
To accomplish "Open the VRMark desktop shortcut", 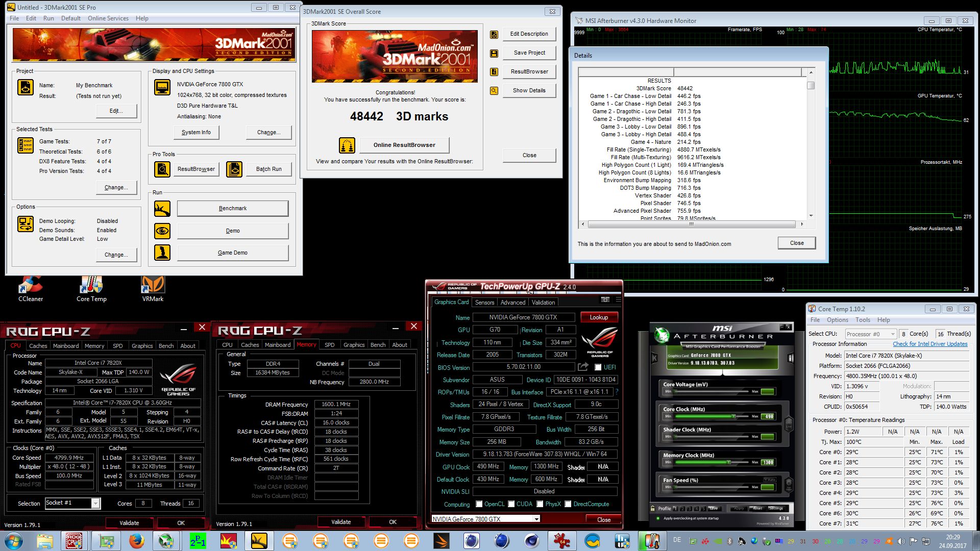I will pyautogui.click(x=153, y=289).
